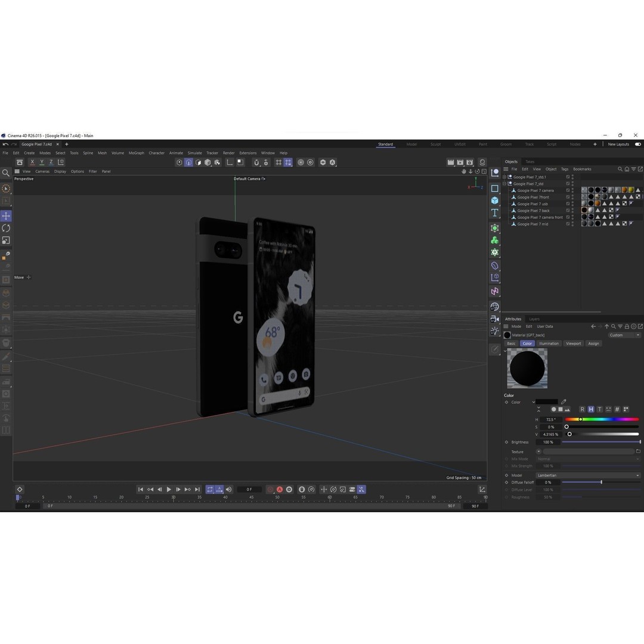Open User Data menu in Attributes

tap(545, 327)
